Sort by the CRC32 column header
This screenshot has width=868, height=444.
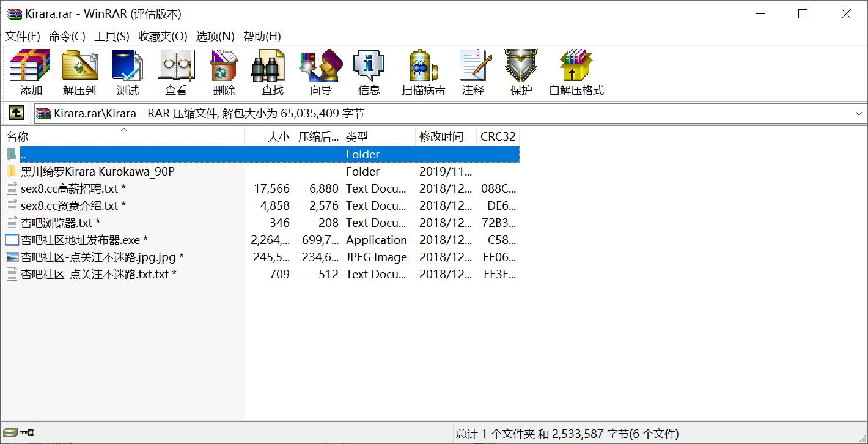pyautogui.click(x=498, y=136)
